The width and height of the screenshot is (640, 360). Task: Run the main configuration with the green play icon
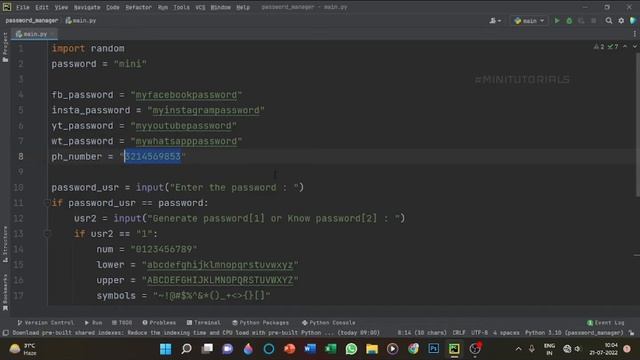point(557,20)
